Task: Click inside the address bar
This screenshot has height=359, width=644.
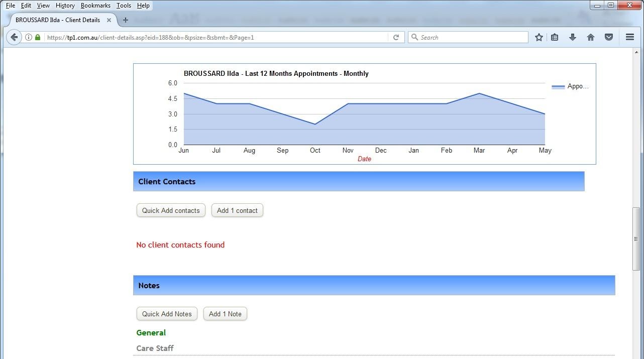Action: [201, 37]
